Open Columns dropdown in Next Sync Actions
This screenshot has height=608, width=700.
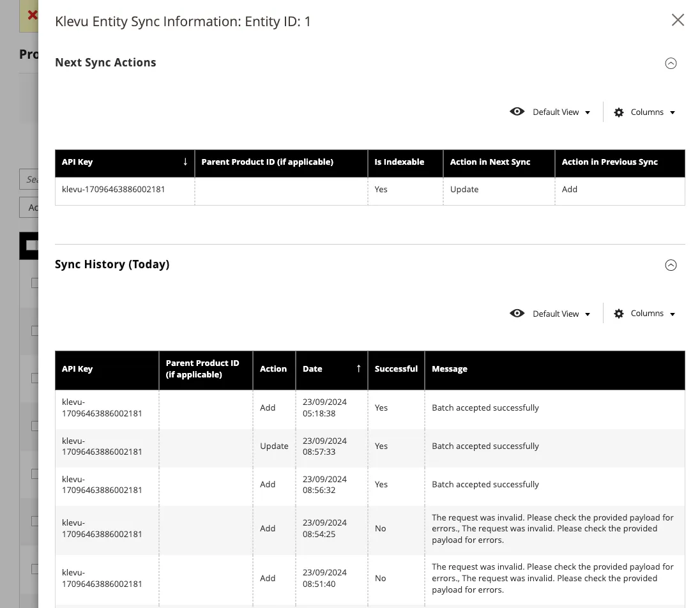(644, 112)
